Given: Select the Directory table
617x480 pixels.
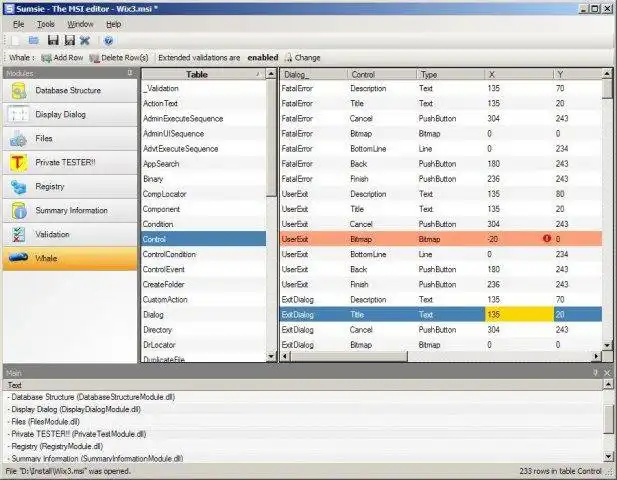Looking at the screenshot, I should pyautogui.click(x=203, y=330).
